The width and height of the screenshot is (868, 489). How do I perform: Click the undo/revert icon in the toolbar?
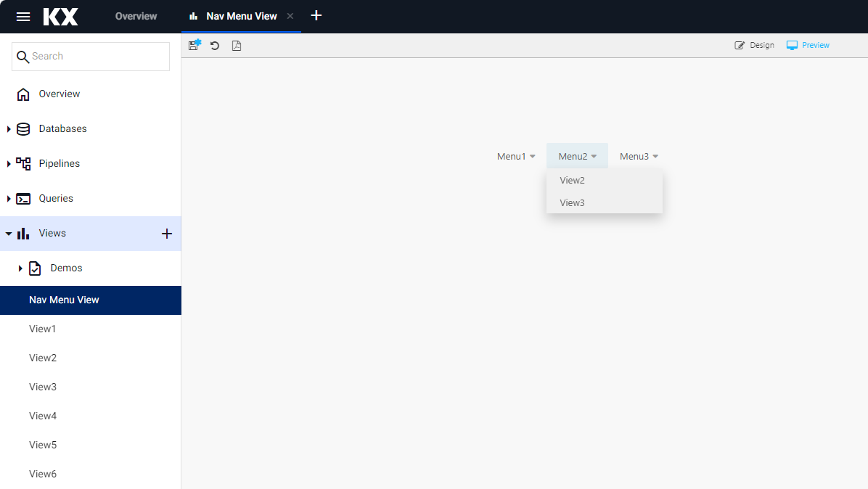pos(215,46)
